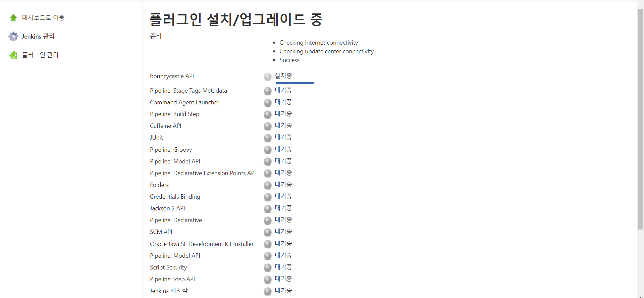The width and height of the screenshot is (644, 298).
Task: Select the Jackson 2 API text
Action: point(167,208)
